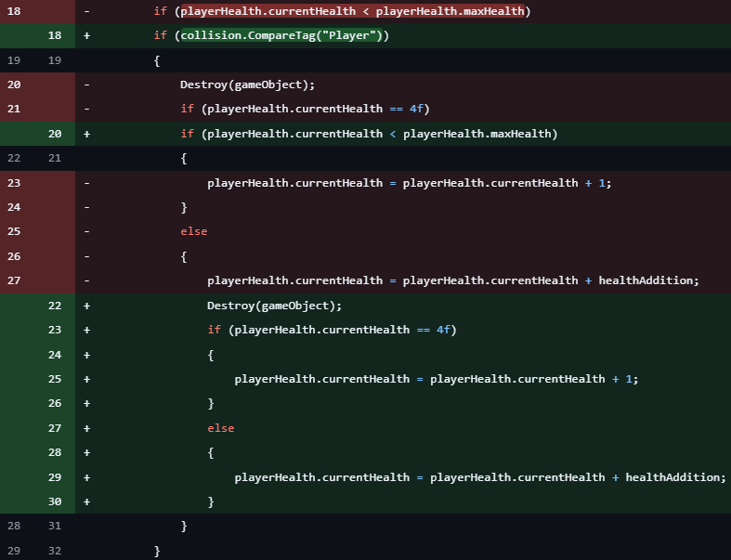Viewport: 731px width, 560px height.
Task: Click collision.CompareTag("Player") on added line 18
Action: point(281,35)
